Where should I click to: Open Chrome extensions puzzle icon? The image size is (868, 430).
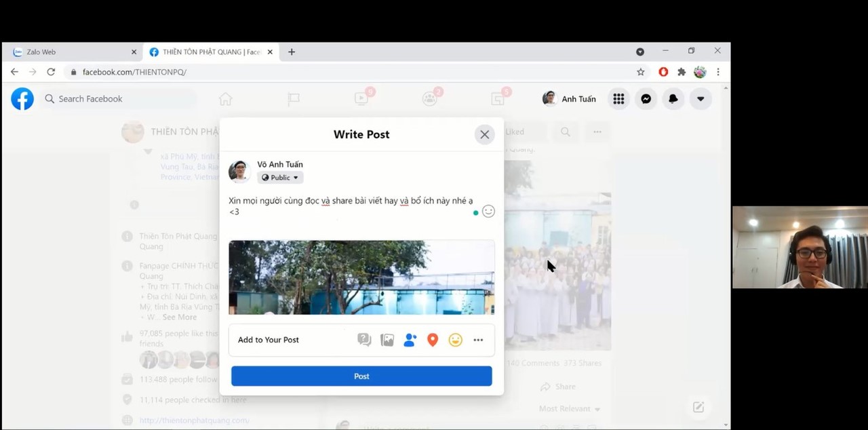click(x=682, y=72)
